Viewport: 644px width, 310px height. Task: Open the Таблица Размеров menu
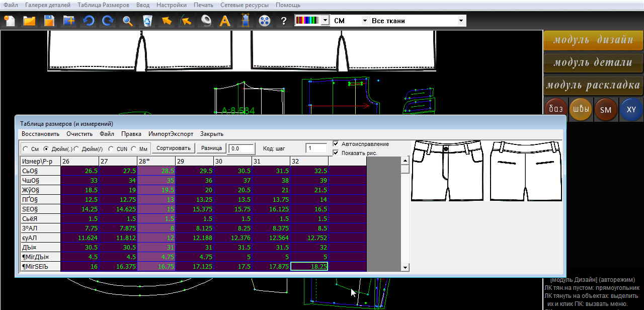coord(103,5)
